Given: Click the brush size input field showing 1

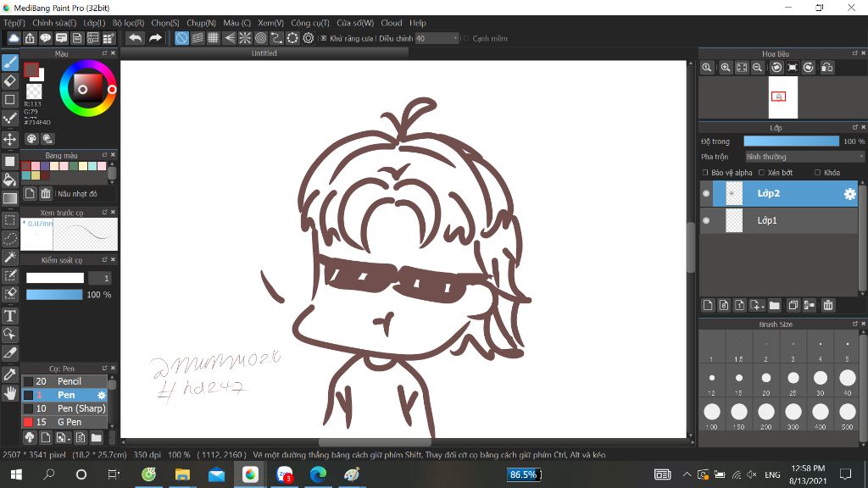Looking at the screenshot, I should click(x=100, y=278).
